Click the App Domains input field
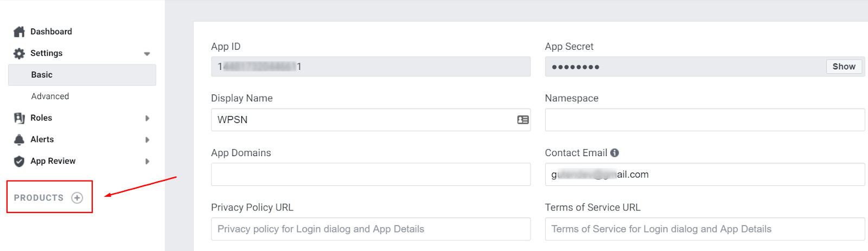 pyautogui.click(x=371, y=175)
